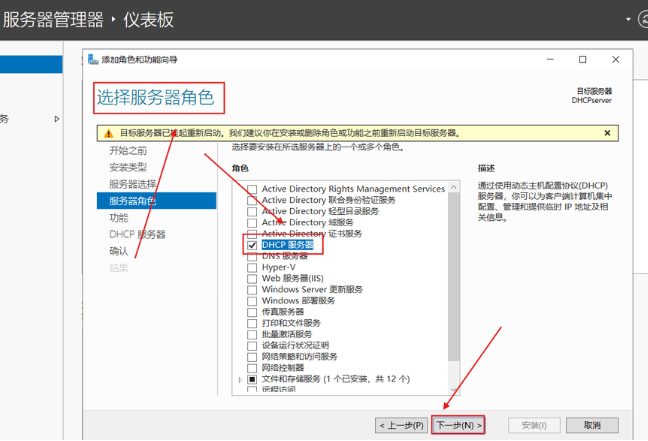Select the DHCP 服务器 step in sidebar
Viewport: 648px width, 441px height.
pyautogui.click(x=137, y=234)
